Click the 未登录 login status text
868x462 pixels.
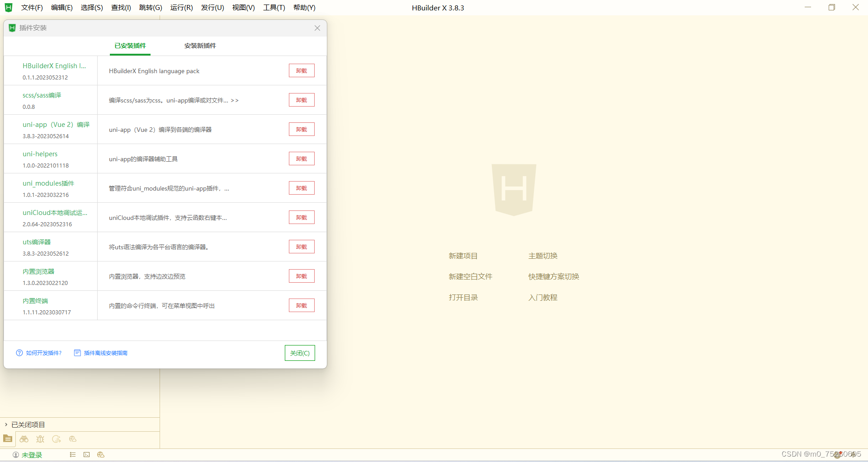point(32,455)
